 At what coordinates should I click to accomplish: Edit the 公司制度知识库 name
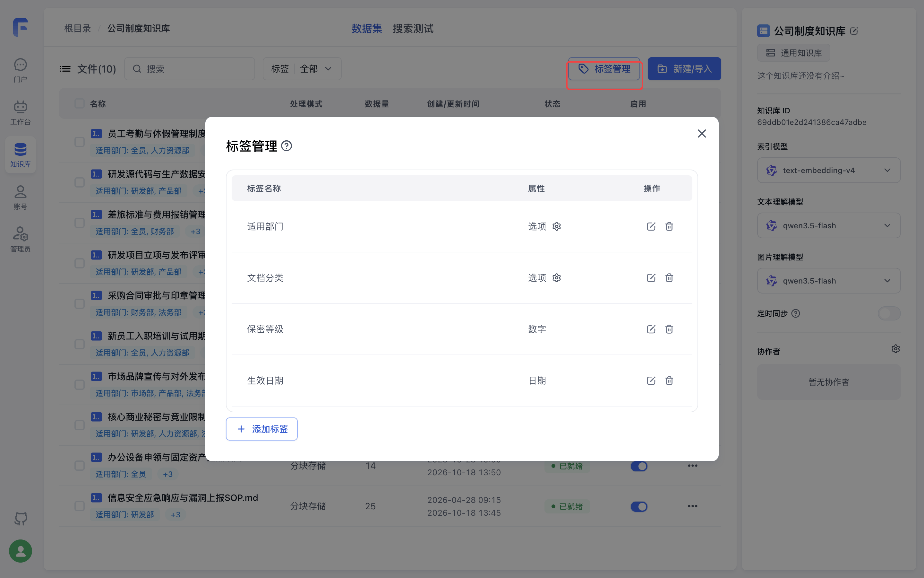tap(854, 31)
